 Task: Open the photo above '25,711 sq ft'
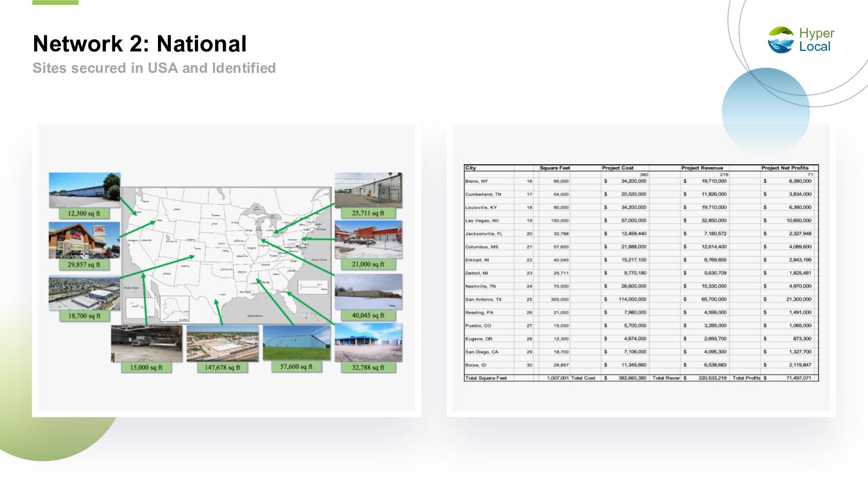pyautogui.click(x=368, y=190)
